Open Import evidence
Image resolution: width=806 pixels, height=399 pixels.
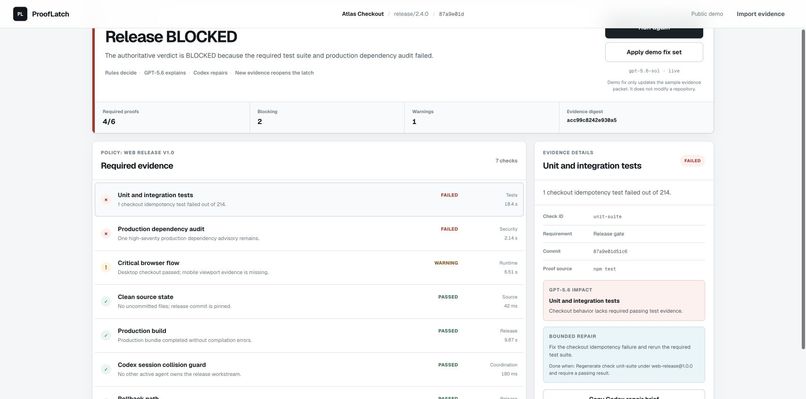(760, 14)
